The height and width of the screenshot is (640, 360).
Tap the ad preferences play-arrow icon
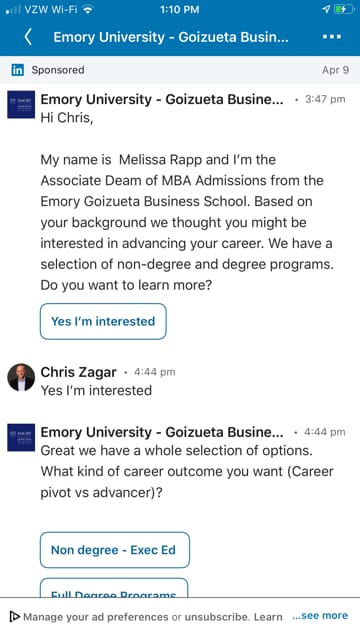click(x=15, y=616)
